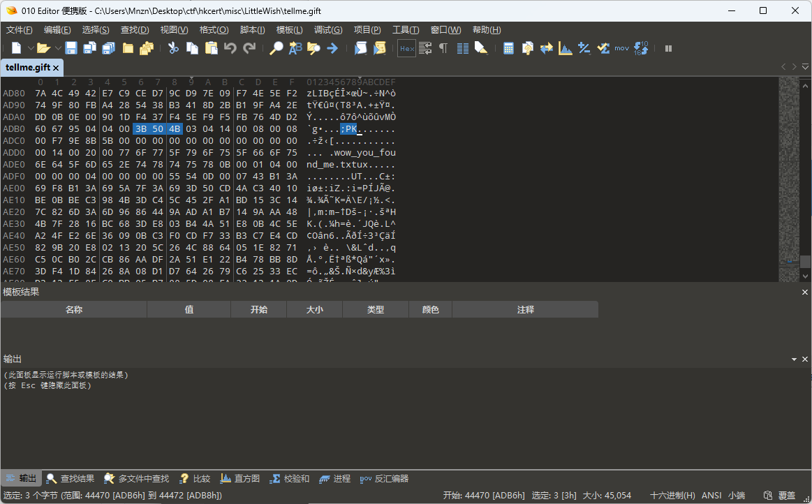The image size is (812, 504).
Task: Toggle Hex edit mode button
Action: point(406,48)
